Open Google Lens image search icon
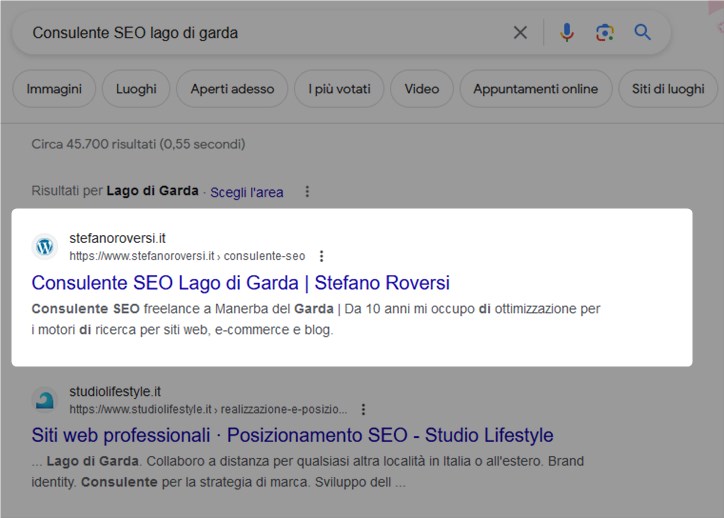The image size is (724, 518). coord(605,33)
